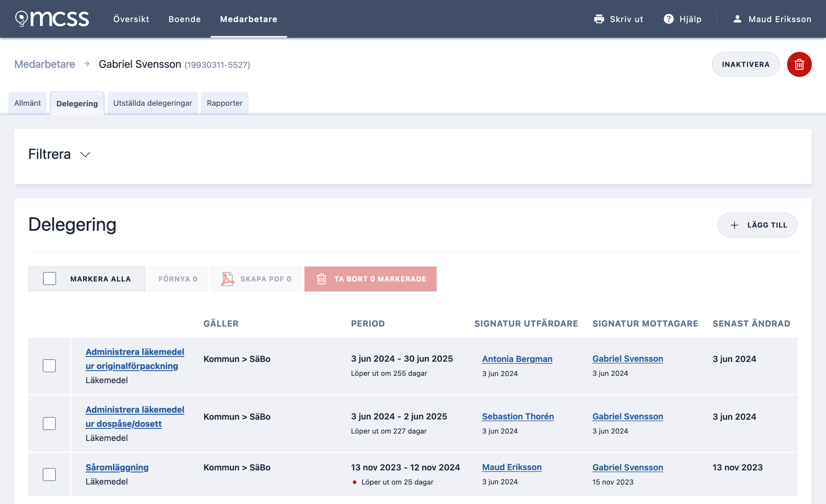Open the Boende menu
Screen dimensions: 826x504
click(184, 19)
